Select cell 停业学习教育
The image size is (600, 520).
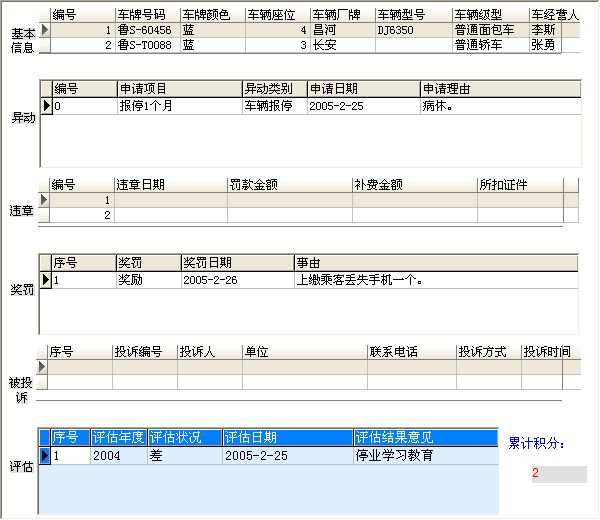tap(426, 455)
